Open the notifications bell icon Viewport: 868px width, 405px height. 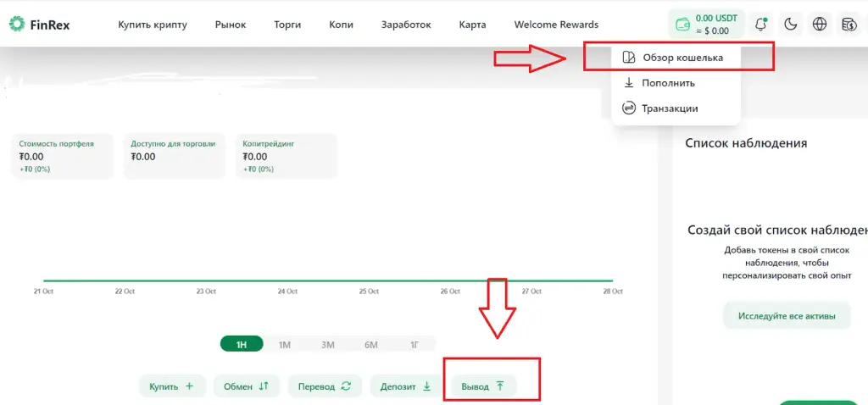pyautogui.click(x=761, y=25)
